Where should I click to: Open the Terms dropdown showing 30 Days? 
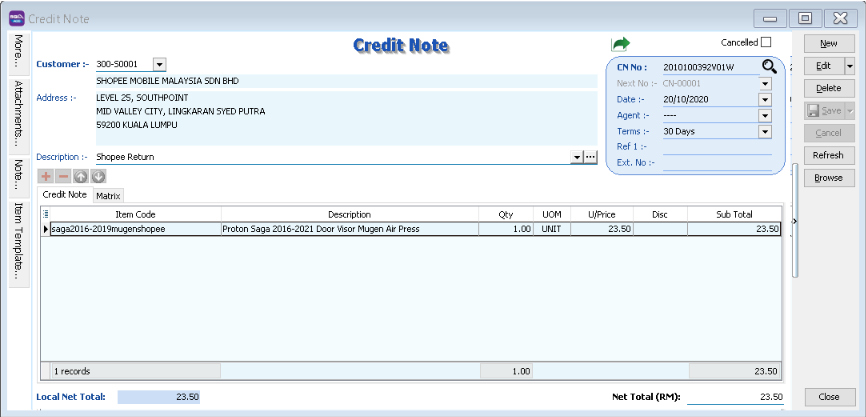765,131
